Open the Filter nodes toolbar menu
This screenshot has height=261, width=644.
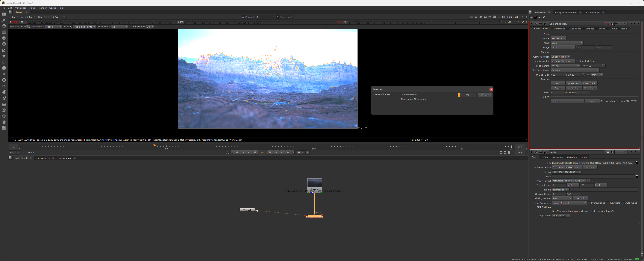pyautogui.click(x=4, y=44)
